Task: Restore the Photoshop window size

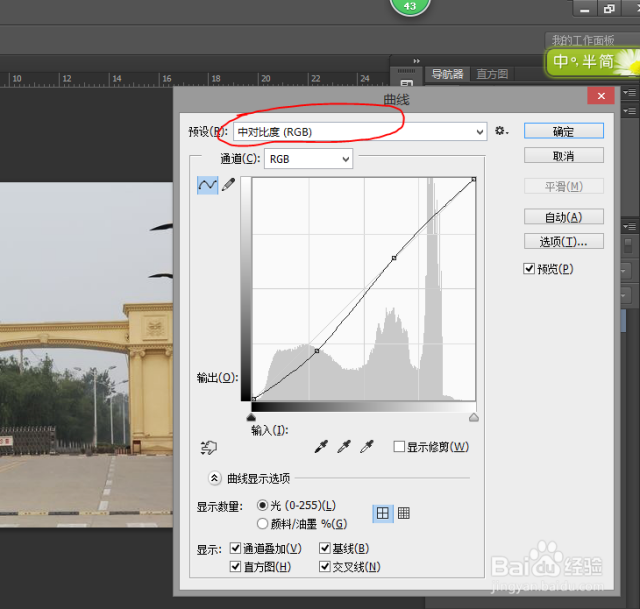Action: point(609,9)
